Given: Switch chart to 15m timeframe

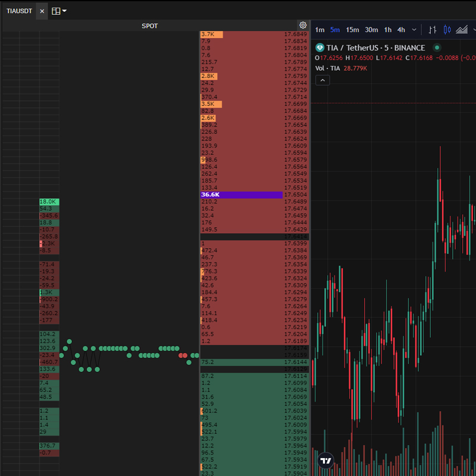Looking at the screenshot, I should [x=352, y=30].
